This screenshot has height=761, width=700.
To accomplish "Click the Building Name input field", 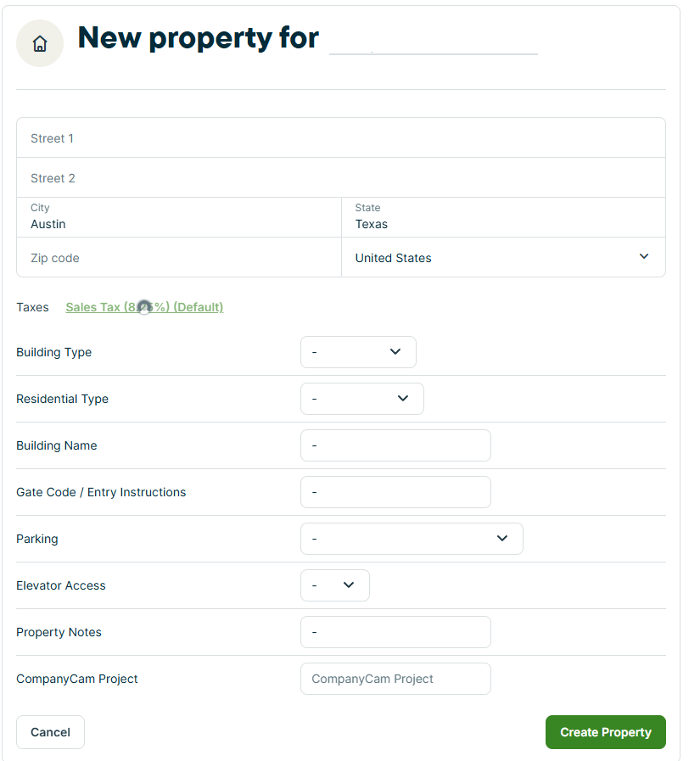I will pos(395,445).
